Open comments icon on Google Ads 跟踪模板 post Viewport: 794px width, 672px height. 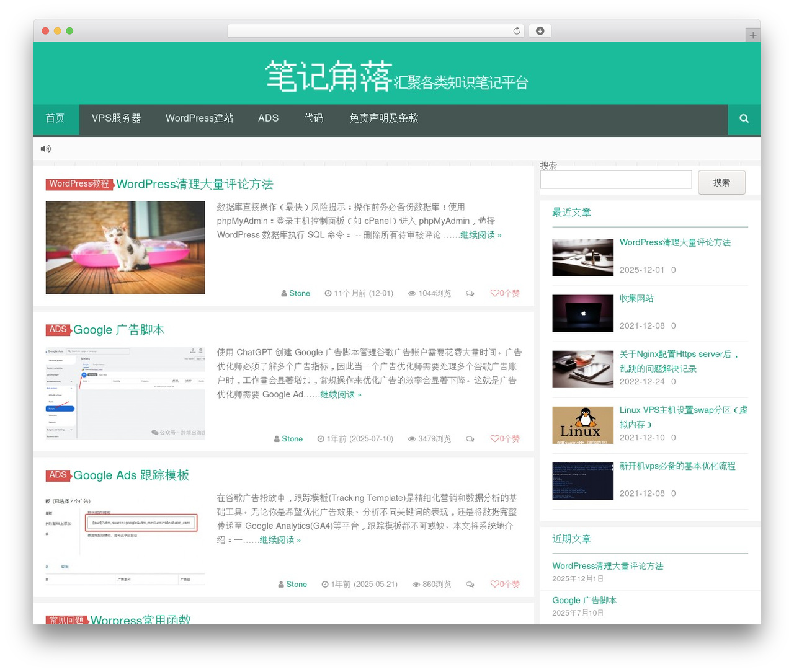470,585
